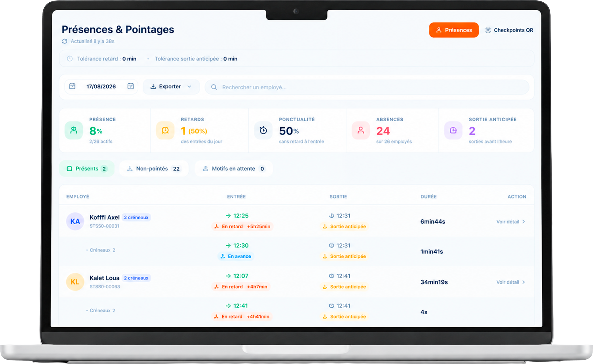Click the employee ID STSSO-00031

tap(105, 226)
